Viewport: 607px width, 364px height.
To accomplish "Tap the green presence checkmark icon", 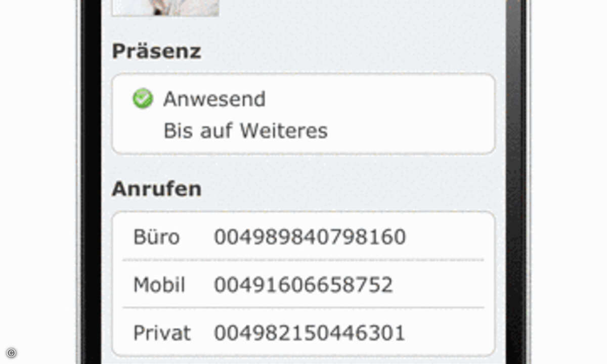I will click(x=143, y=99).
